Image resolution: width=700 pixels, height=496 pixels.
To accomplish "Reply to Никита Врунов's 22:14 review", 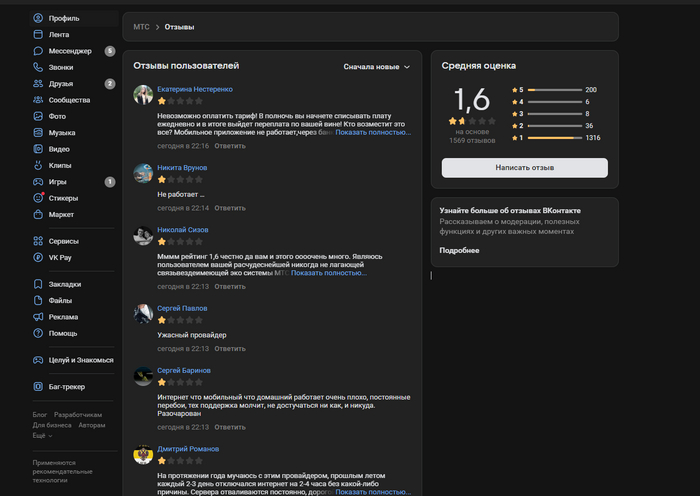I will tap(230, 208).
